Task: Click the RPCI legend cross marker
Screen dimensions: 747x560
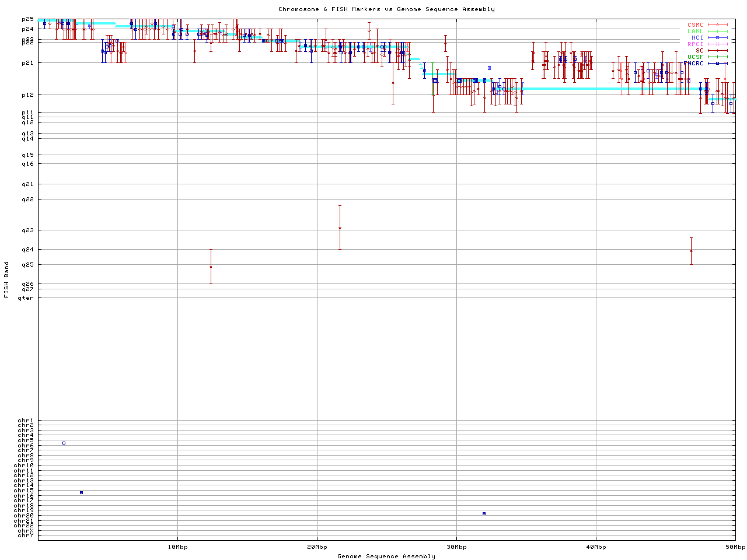Action: [717, 44]
